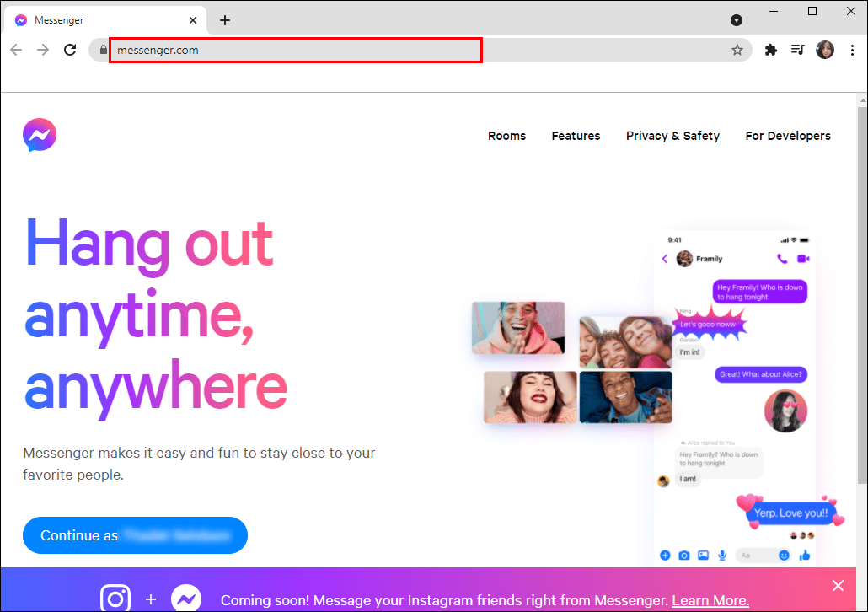
Task: Open the Chrome three-dot menu
Action: pos(852,50)
